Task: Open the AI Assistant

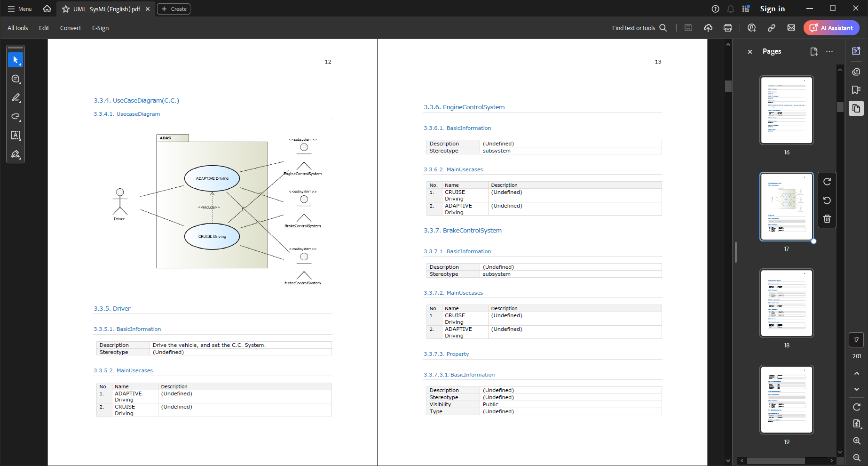Action: click(x=831, y=28)
